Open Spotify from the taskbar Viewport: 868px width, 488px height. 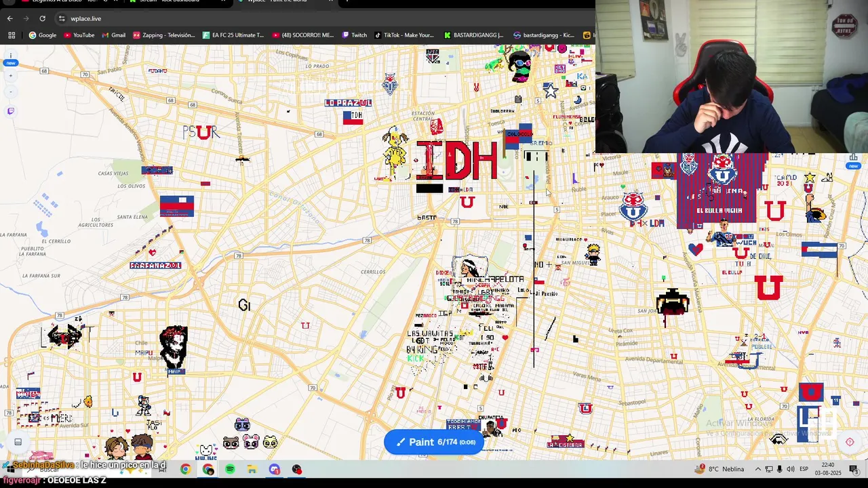[x=230, y=469]
